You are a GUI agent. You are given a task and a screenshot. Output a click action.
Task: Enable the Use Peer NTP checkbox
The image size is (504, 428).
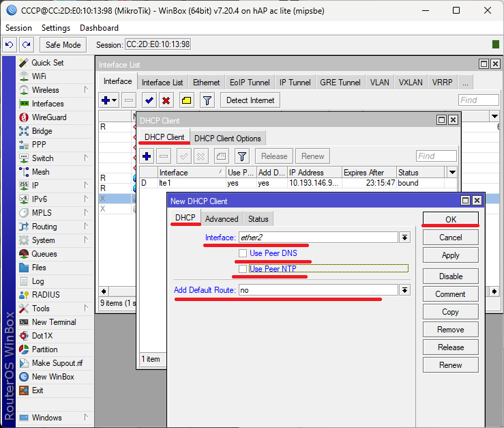point(243,269)
